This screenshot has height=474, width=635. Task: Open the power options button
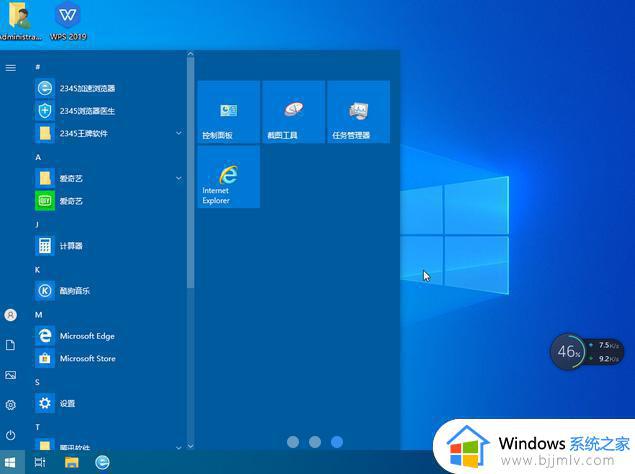tap(11, 435)
